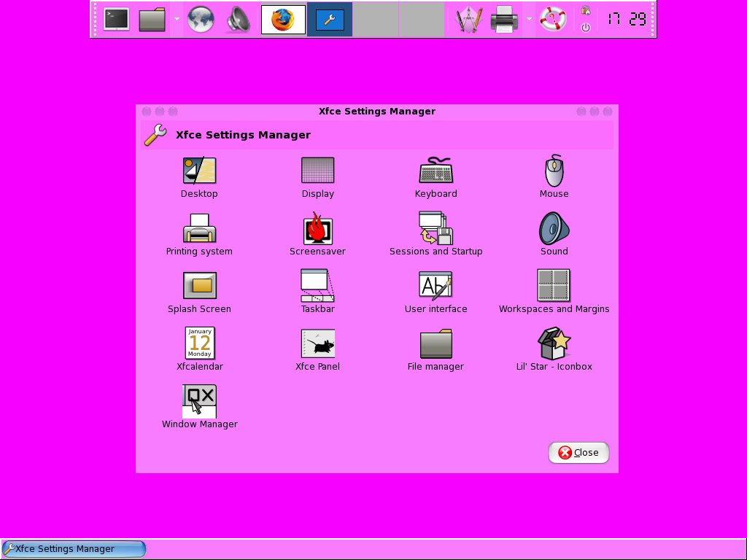Open the folder launcher in top panel
This screenshot has width=747, height=560.
[152, 20]
